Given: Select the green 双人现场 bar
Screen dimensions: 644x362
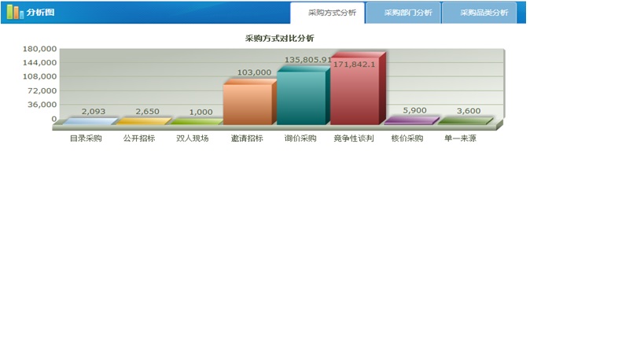Looking at the screenshot, I should click(196, 122).
